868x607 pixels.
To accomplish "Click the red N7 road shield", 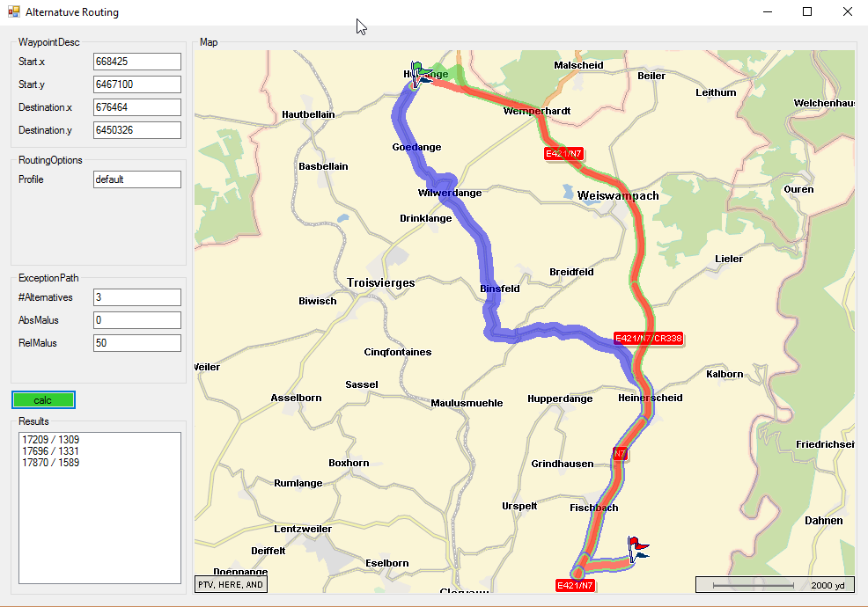I will point(620,453).
